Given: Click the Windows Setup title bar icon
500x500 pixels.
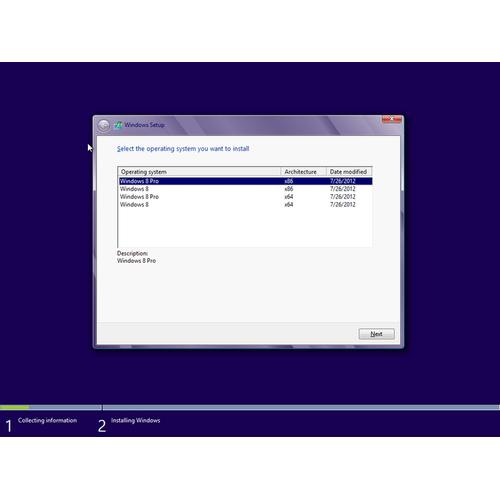Looking at the screenshot, I should coord(118,125).
